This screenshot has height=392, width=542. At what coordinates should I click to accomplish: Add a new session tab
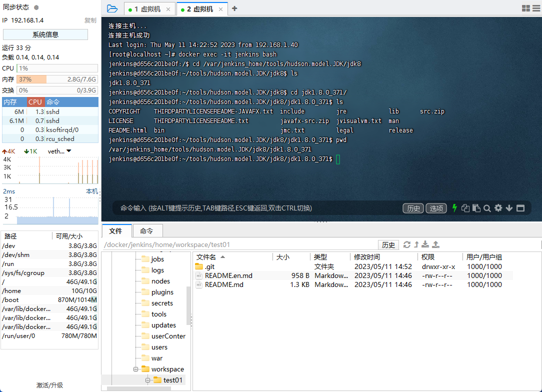point(234,8)
